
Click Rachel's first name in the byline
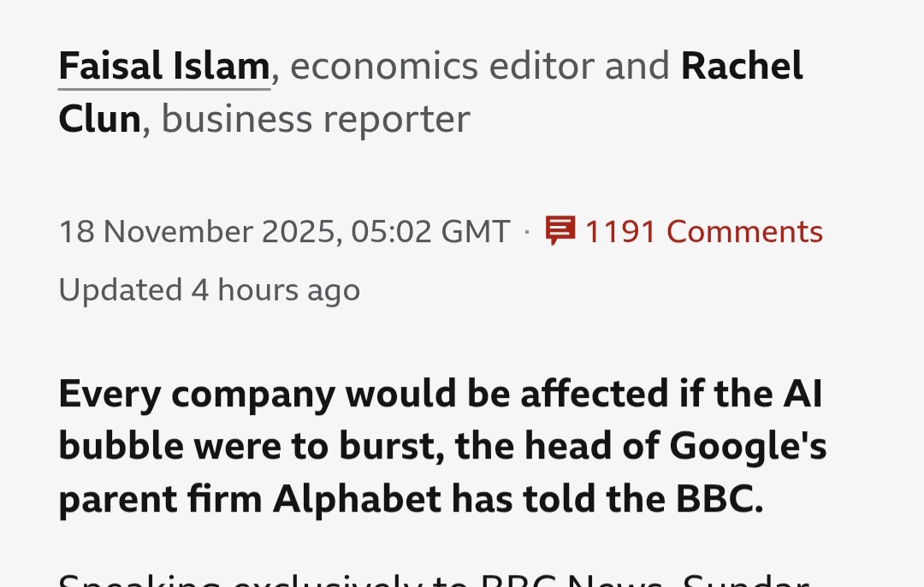[742, 66]
